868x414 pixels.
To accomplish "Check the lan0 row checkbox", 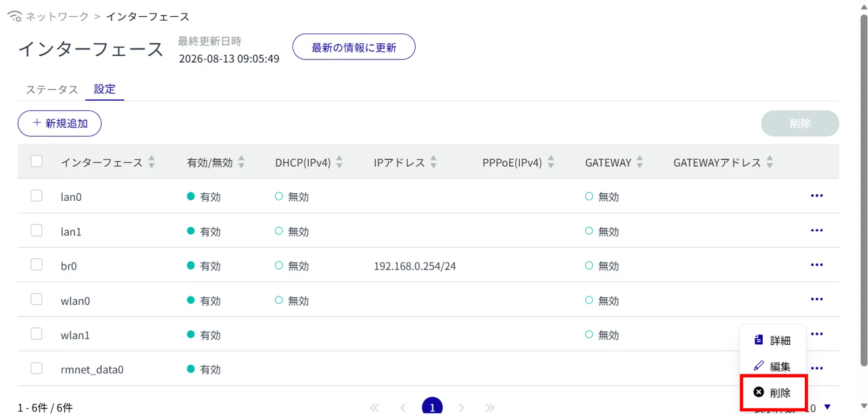I will 36,196.
